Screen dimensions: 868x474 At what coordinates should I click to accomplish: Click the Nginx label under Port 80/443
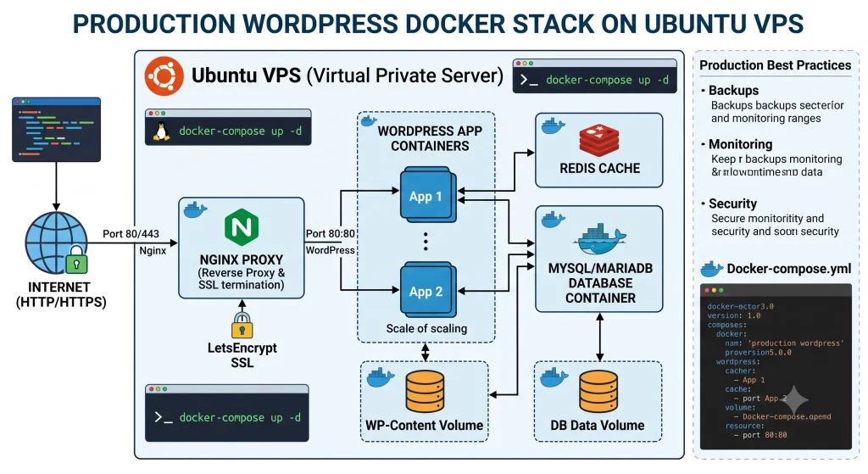click(x=153, y=251)
